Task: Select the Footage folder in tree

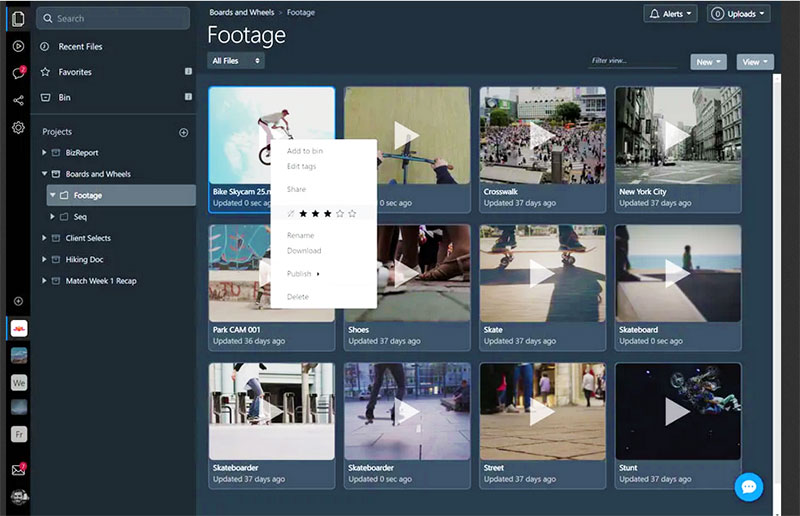Action: tap(121, 195)
